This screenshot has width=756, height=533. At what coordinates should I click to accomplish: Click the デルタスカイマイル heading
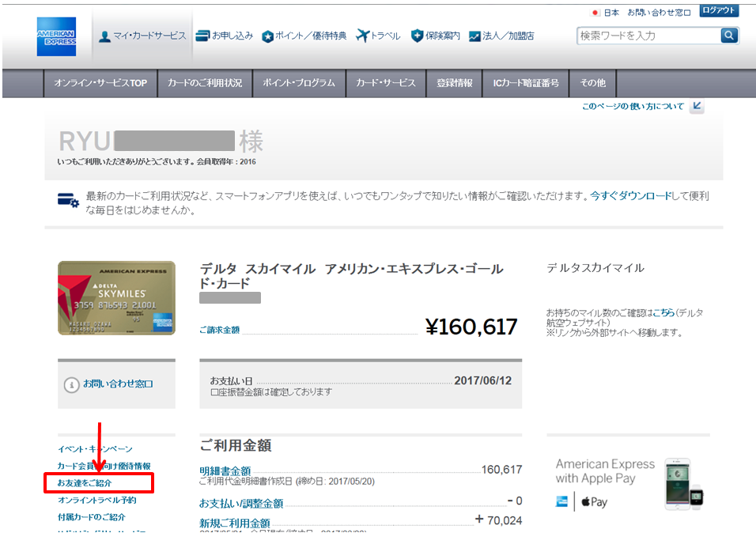[x=595, y=268]
